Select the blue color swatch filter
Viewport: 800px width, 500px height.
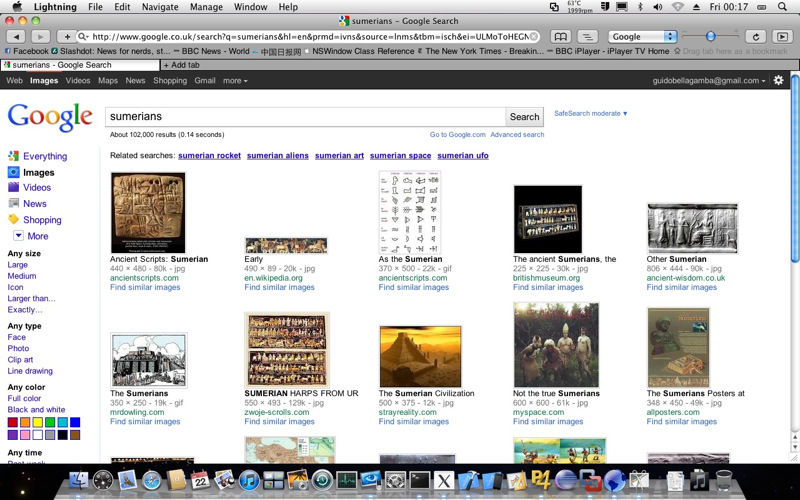(x=75, y=422)
